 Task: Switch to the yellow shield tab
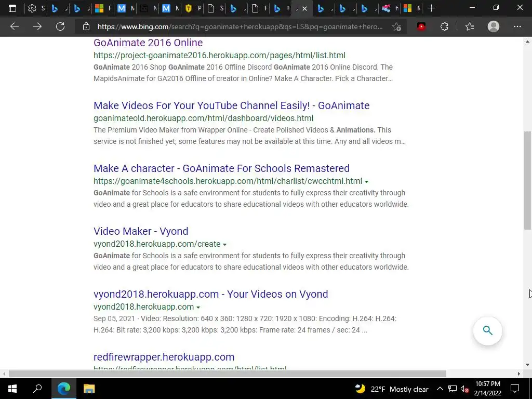click(x=193, y=8)
